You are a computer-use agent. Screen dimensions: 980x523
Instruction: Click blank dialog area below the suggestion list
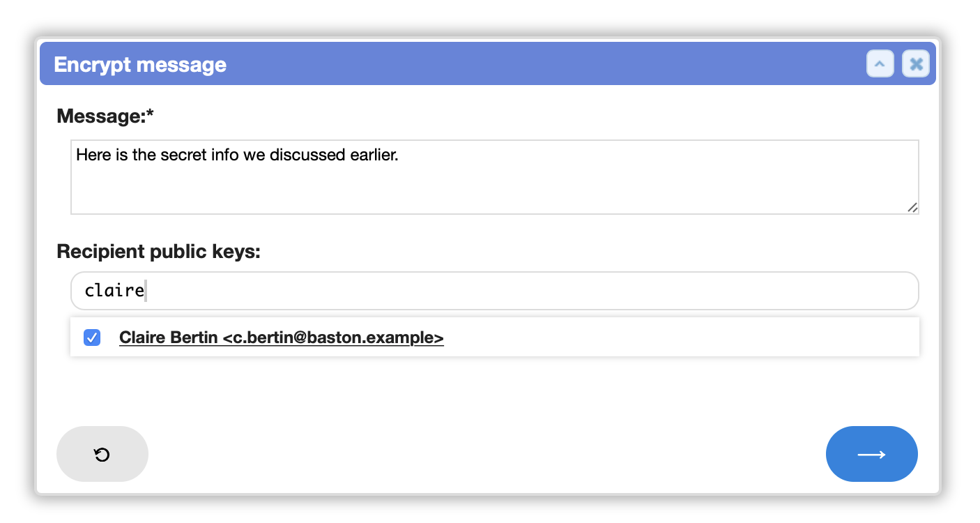click(x=488, y=391)
